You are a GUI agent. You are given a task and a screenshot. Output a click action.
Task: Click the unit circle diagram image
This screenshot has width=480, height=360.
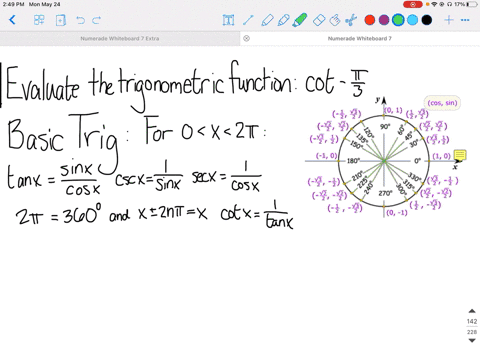pyautogui.click(x=384, y=158)
